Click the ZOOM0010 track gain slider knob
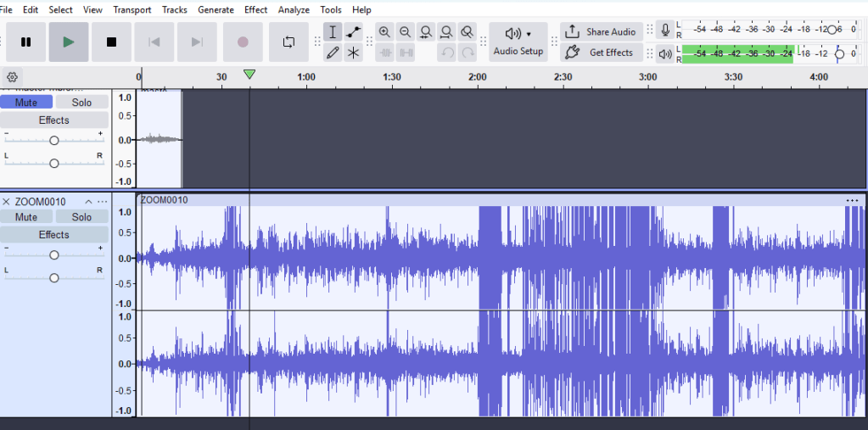Viewport: 868px width, 430px height. pos(54,254)
